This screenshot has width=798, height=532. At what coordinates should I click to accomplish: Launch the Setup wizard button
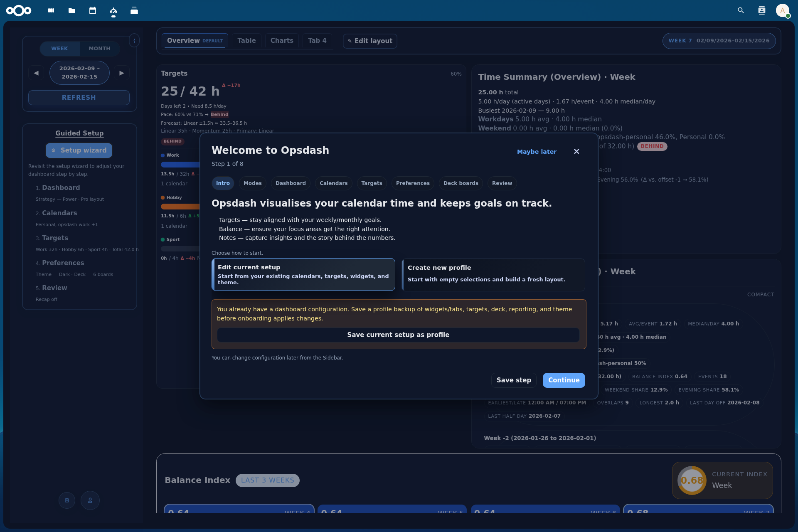click(x=79, y=150)
